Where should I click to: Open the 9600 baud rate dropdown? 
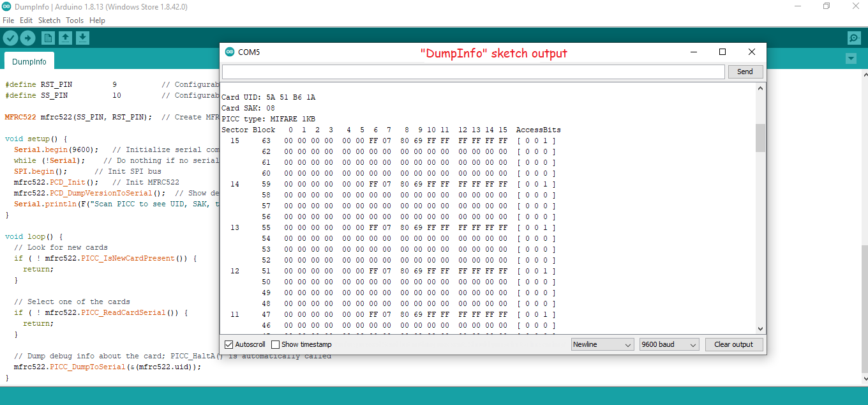pyautogui.click(x=669, y=344)
